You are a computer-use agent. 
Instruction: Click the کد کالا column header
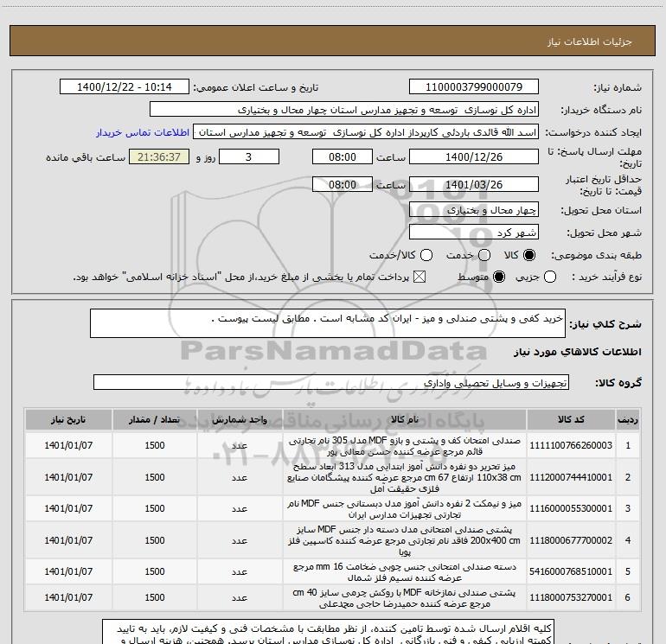571,420
